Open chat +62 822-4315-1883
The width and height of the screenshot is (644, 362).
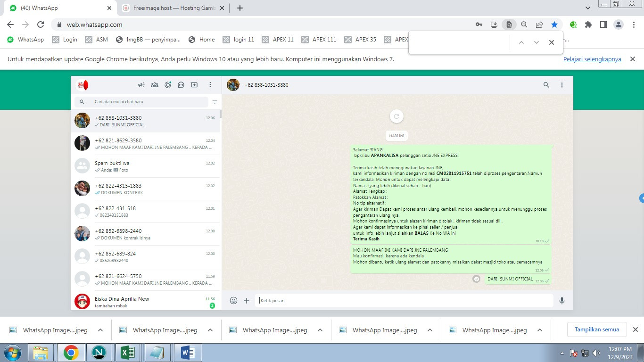pos(145,189)
